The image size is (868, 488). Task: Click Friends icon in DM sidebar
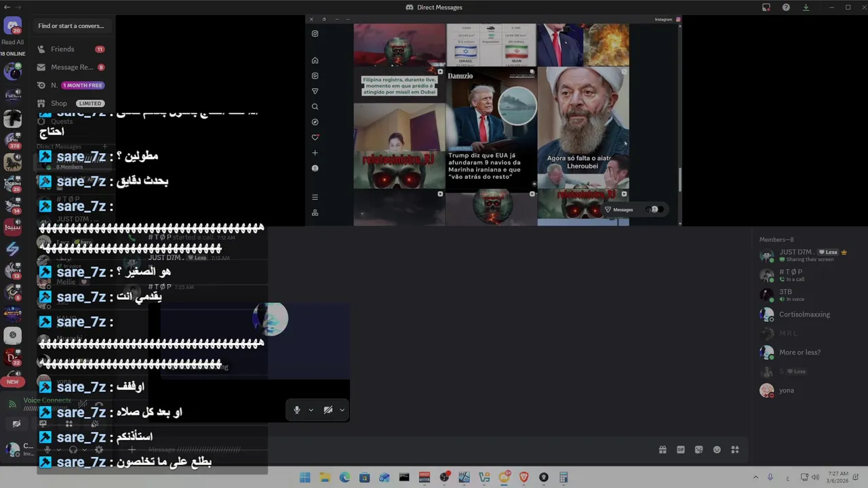42,49
